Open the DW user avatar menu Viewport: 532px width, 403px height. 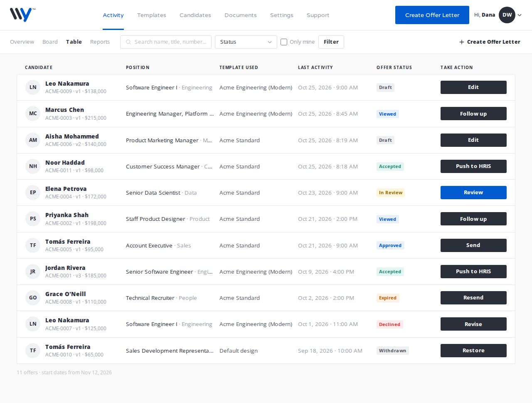click(507, 15)
